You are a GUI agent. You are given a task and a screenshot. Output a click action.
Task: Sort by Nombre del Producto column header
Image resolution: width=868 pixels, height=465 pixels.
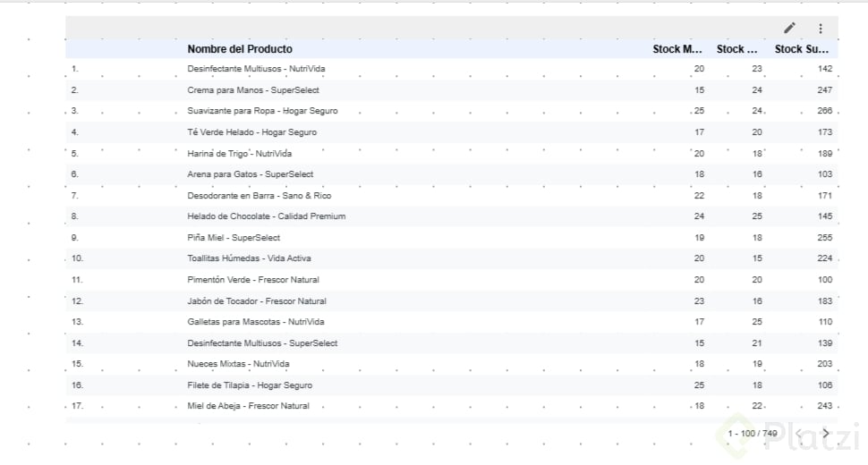tap(240, 49)
